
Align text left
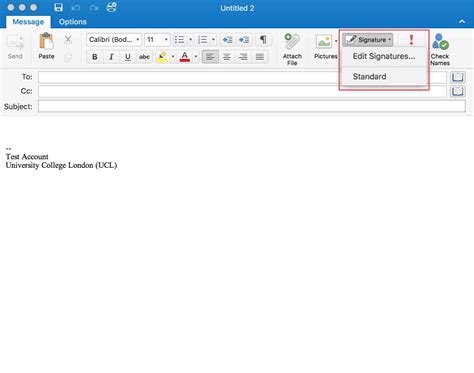click(x=210, y=57)
